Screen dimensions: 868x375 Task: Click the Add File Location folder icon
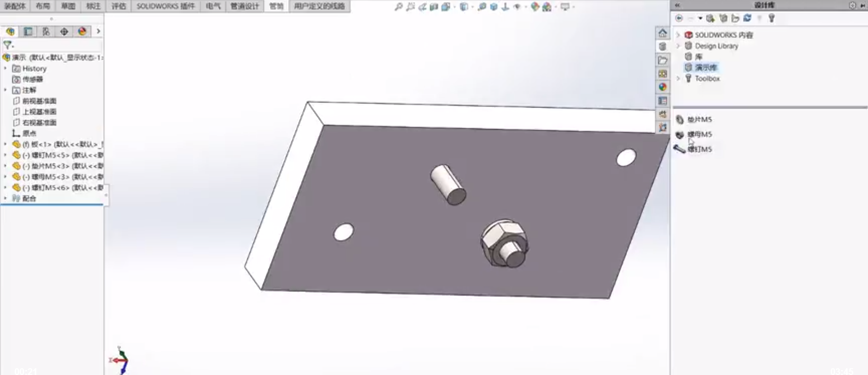coord(735,18)
